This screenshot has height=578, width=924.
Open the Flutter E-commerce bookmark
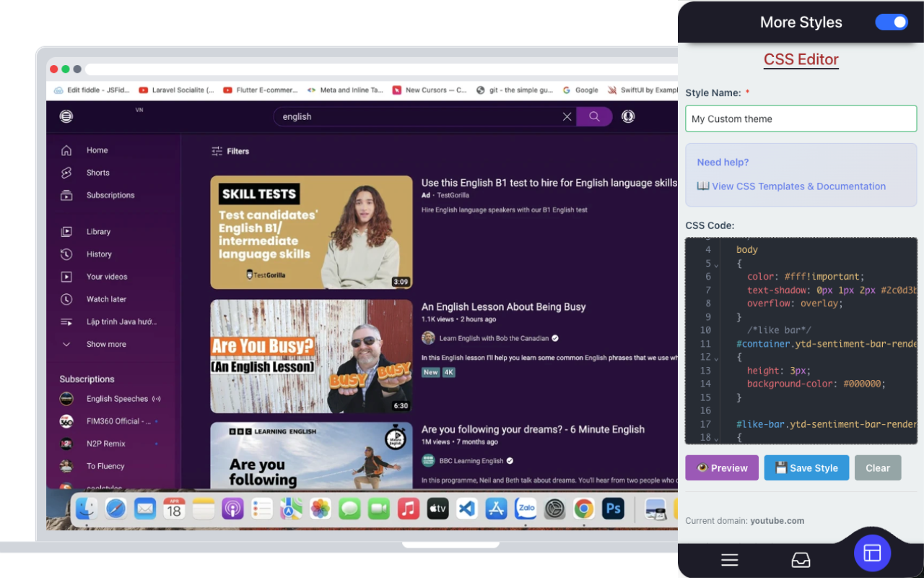(x=261, y=90)
